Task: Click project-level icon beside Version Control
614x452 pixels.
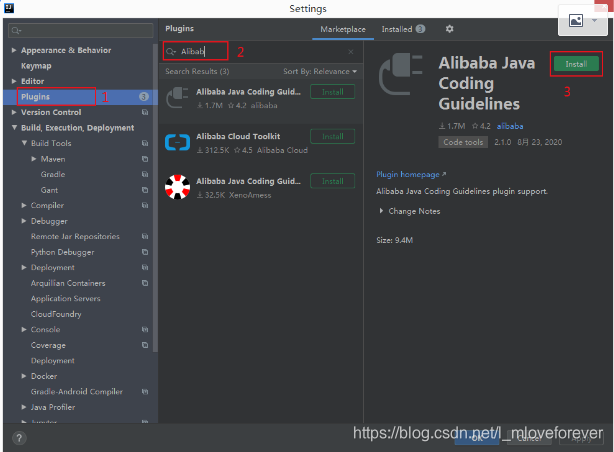Action: tap(145, 112)
